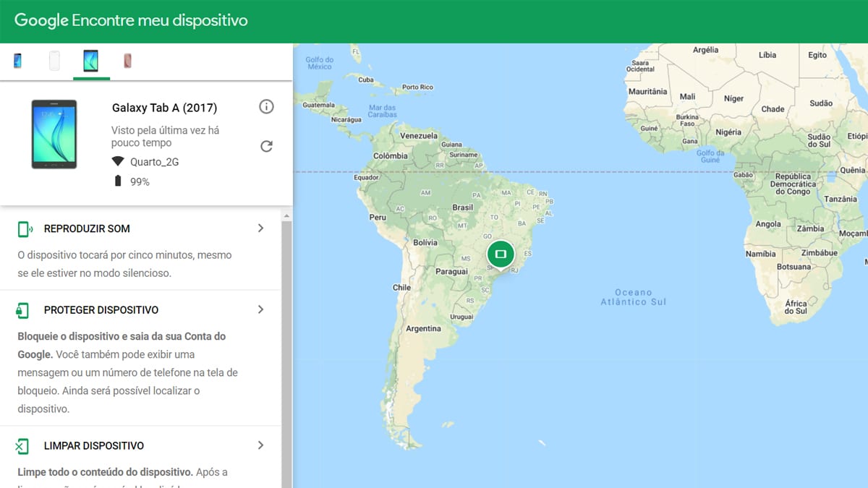Image resolution: width=868 pixels, height=488 pixels.
Task: Click the Oceano Atlântico Sul map label
Action: point(633,297)
